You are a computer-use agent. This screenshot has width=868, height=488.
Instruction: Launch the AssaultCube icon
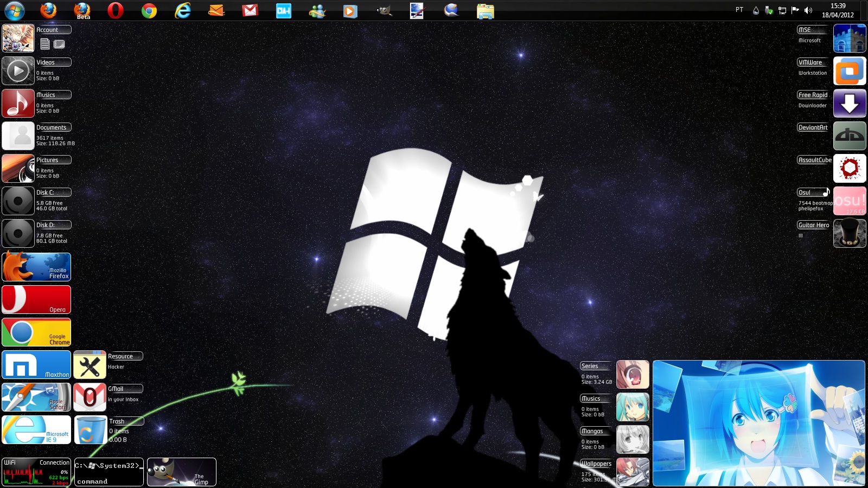(850, 168)
